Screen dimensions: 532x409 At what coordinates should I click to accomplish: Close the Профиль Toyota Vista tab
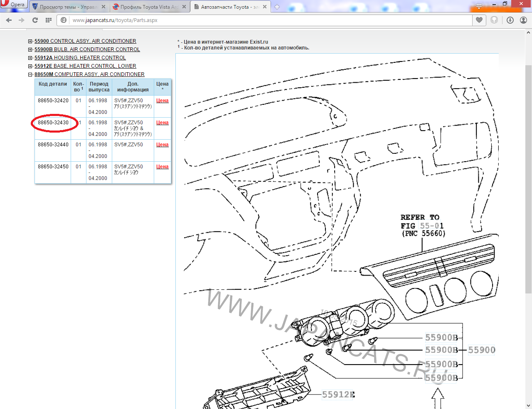184,7
